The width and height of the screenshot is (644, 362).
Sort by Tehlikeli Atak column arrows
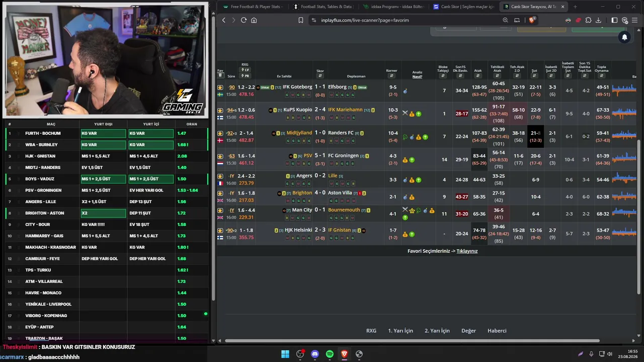pyautogui.click(x=497, y=76)
